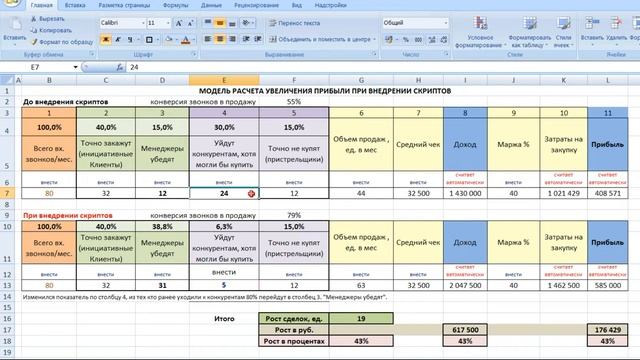Increase font size with the large A icon
Screen dimensions: 640x360
[x=179, y=23]
